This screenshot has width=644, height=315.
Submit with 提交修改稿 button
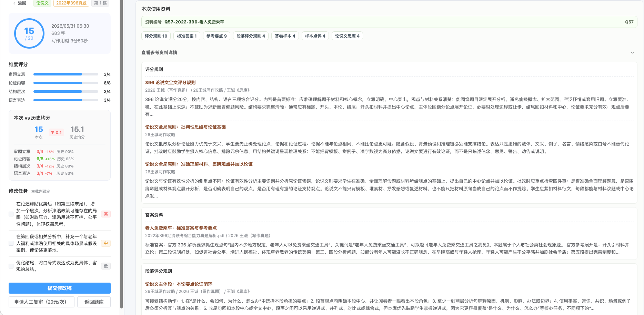pyautogui.click(x=60, y=288)
